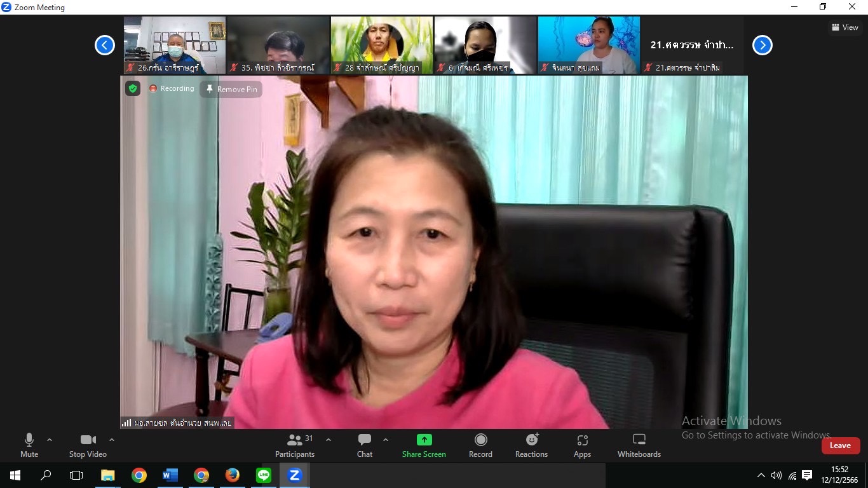This screenshot has height=488, width=868.
Task: Open LINE app from the taskbar
Action: (264, 475)
